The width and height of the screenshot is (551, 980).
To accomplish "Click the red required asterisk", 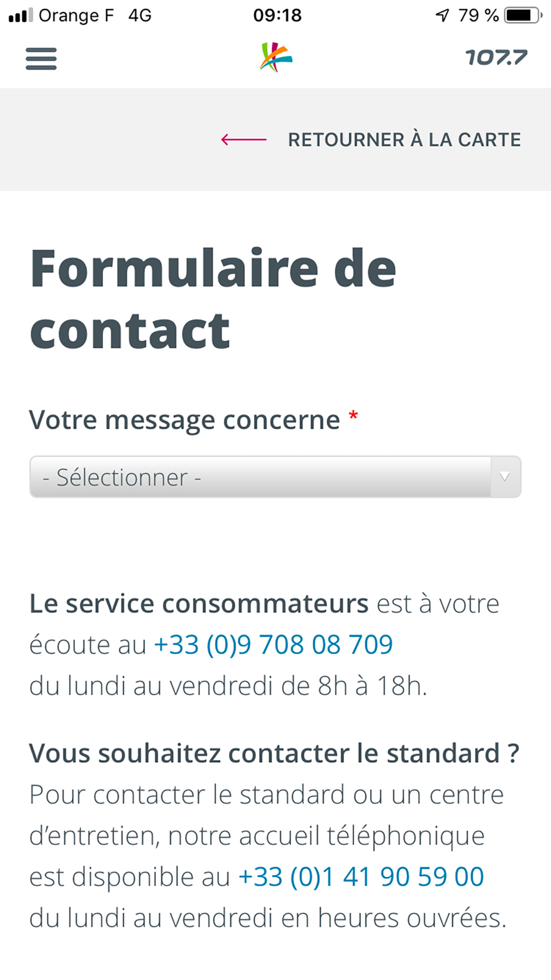I will (x=353, y=417).
